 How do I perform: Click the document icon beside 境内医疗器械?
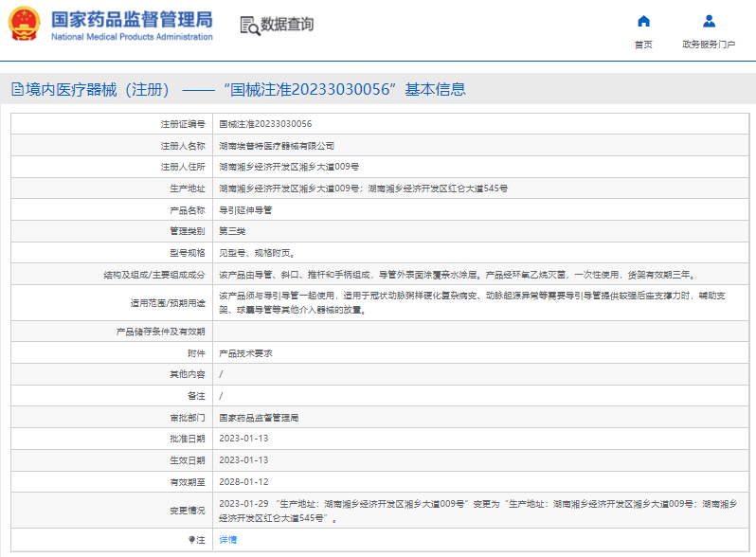point(17,89)
